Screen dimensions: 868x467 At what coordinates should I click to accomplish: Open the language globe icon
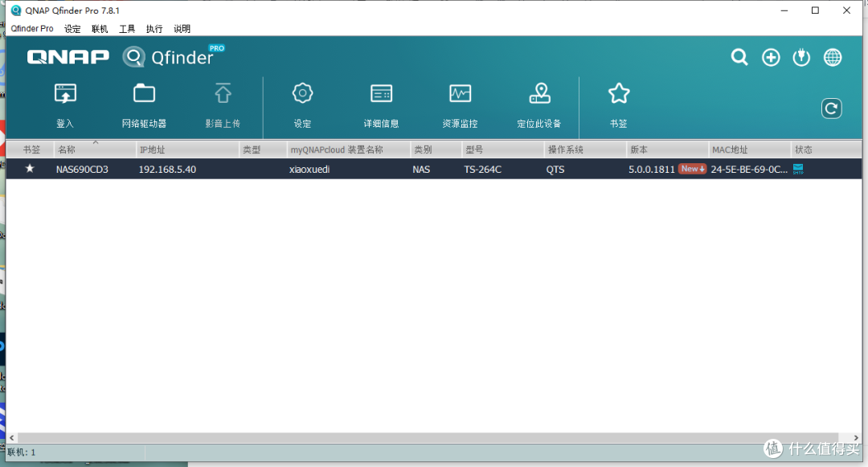pyautogui.click(x=833, y=57)
